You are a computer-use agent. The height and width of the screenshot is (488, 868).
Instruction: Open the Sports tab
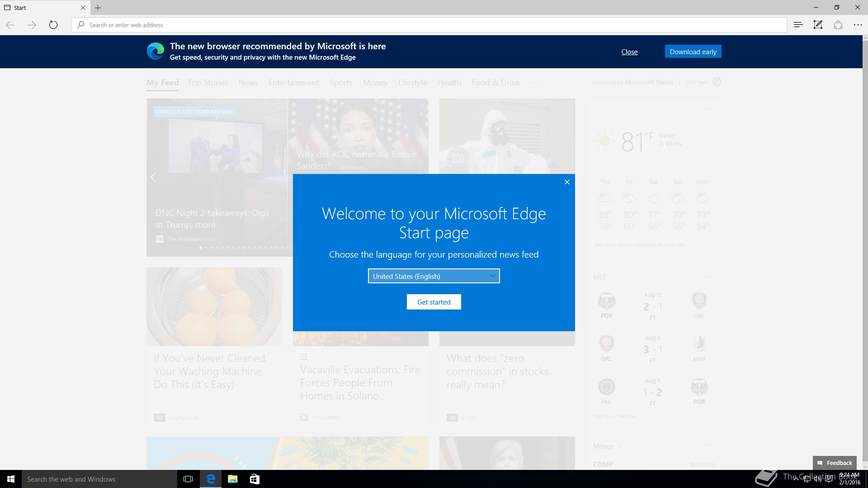(x=341, y=83)
